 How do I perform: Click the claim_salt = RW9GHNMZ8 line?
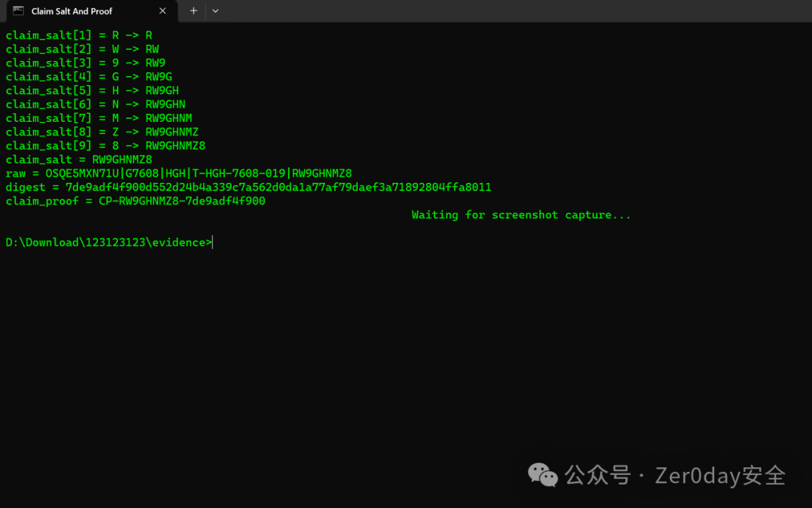point(79,160)
